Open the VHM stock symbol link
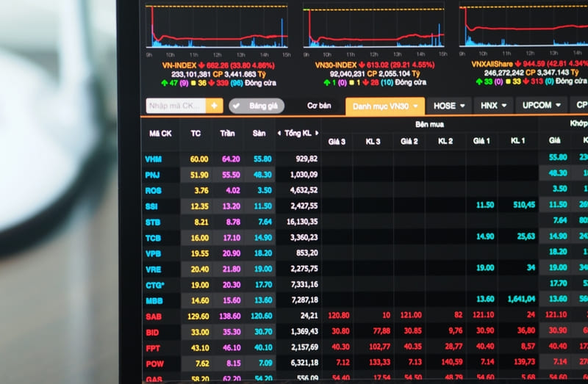Viewport: 588px width, 384px height. [x=154, y=159]
